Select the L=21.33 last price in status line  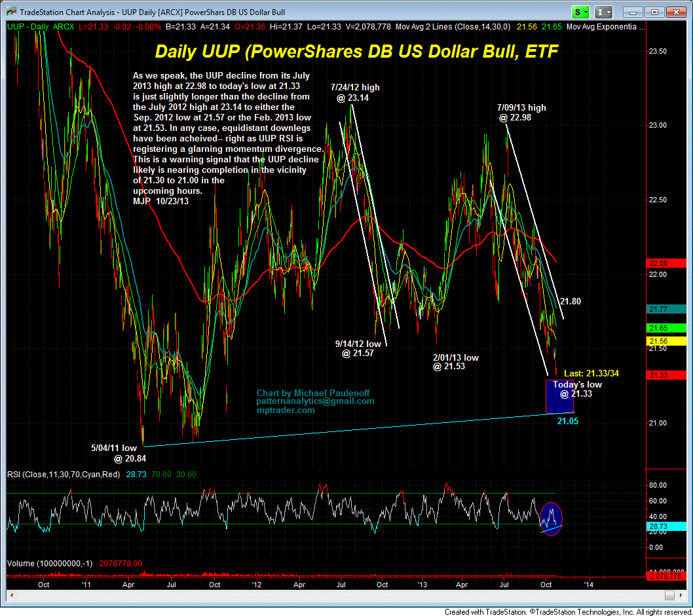pyautogui.click(x=93, y=26)
